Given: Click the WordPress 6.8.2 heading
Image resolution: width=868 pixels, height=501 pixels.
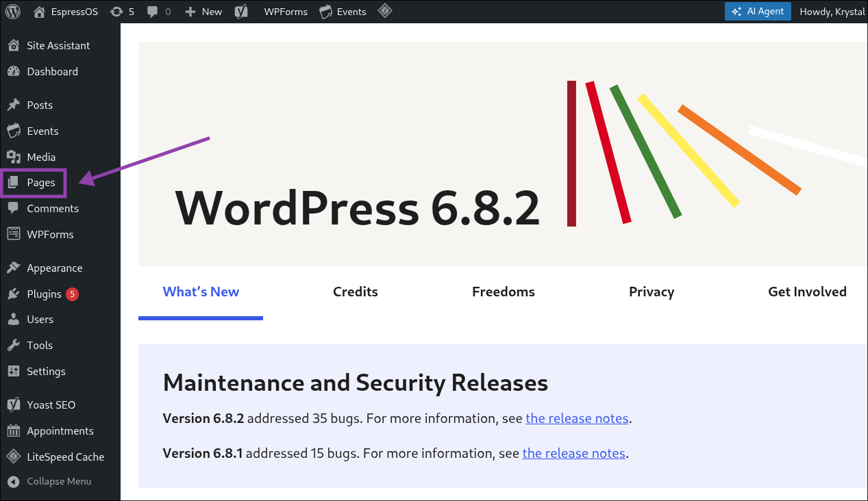Looking at the screenshot, I should tap(358, 208).
